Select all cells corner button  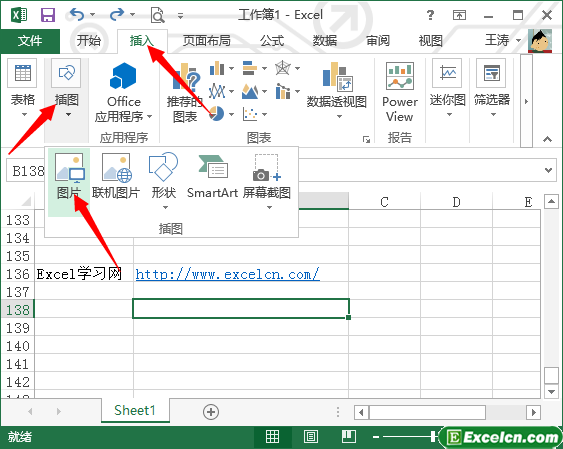[x=26, y=201]
